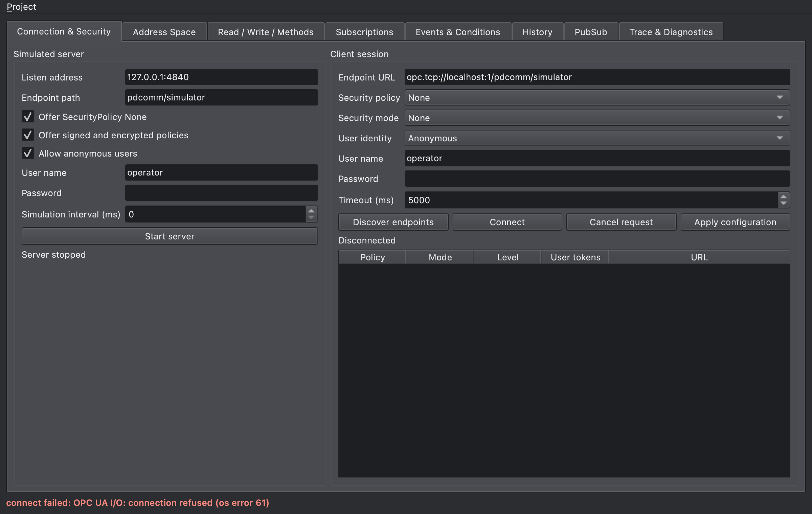Click the Start server button
This screenshot has height=514, width=812.
click(x=170, y=236)
